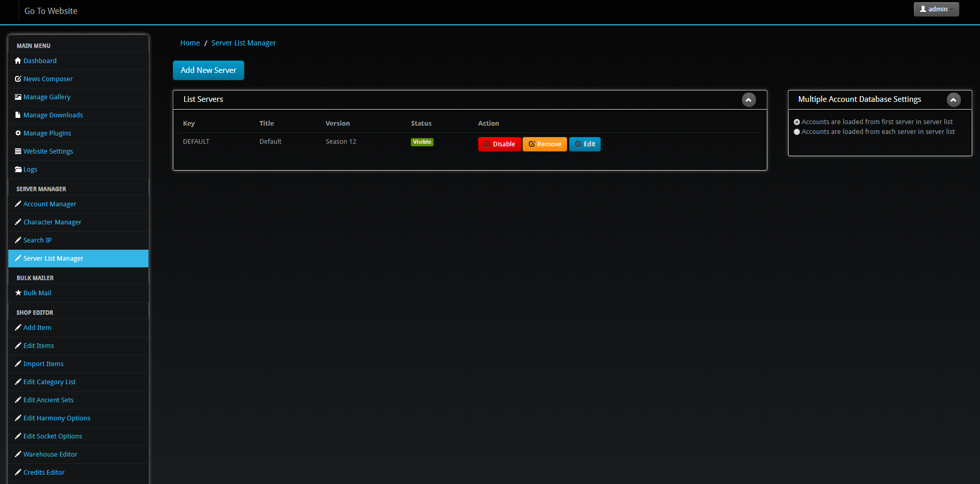This screenshot has height=484, width=980.
Task: Select accounts loaded from first server option
Action: click(x=797, y=122)
